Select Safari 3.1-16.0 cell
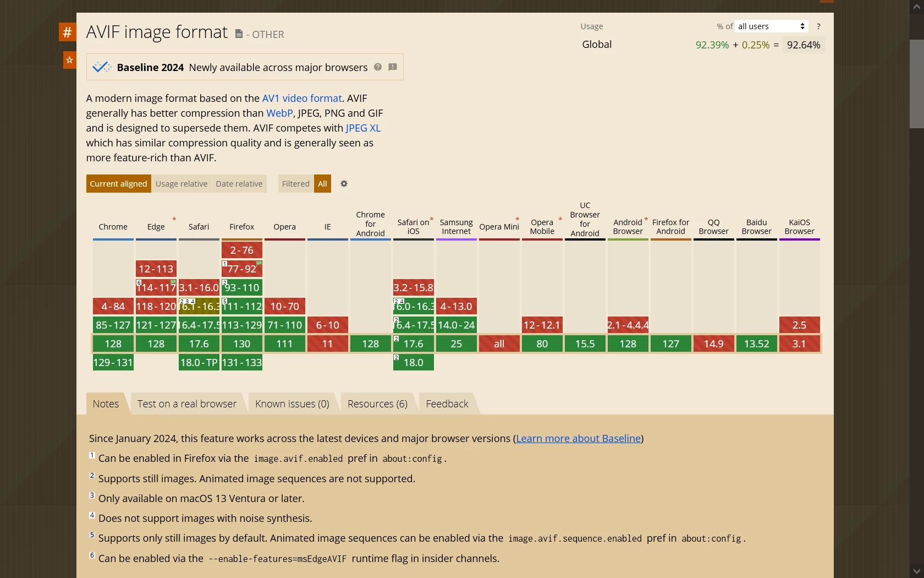The width and height of the screenshot is (924, 578). click(x=199, y=287)
